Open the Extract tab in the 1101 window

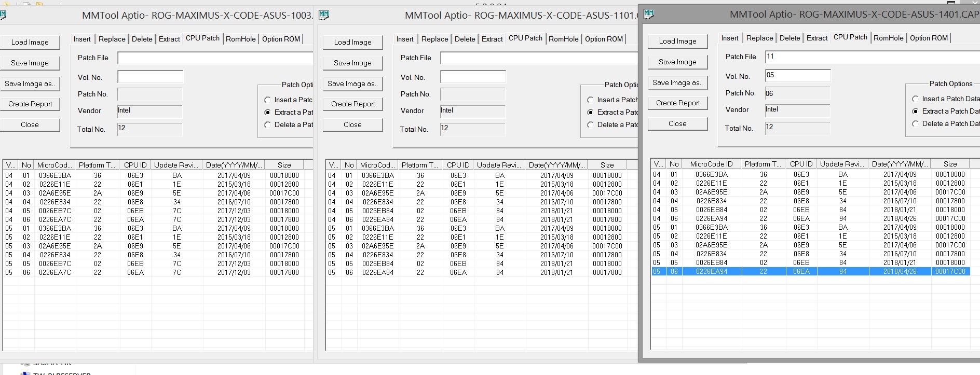492,39
